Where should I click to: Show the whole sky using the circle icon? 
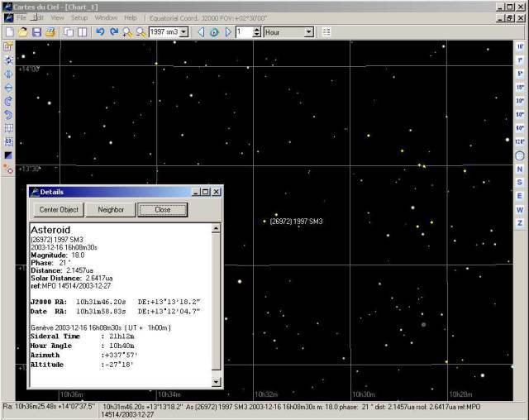tap(520, 155)
